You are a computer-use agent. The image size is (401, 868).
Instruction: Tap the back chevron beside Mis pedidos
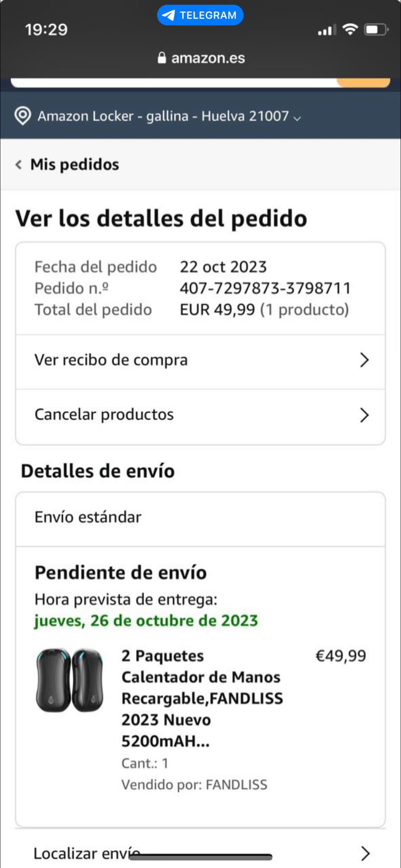[18, 164]
